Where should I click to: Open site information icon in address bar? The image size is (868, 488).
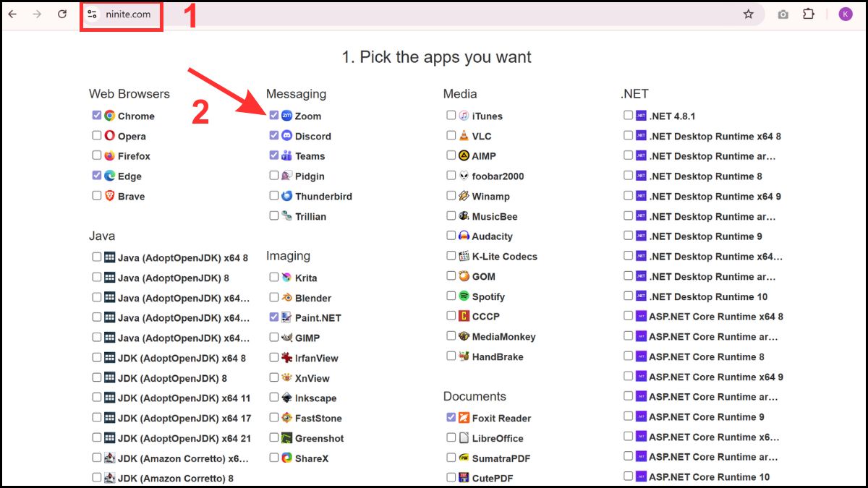coord(92,14)
